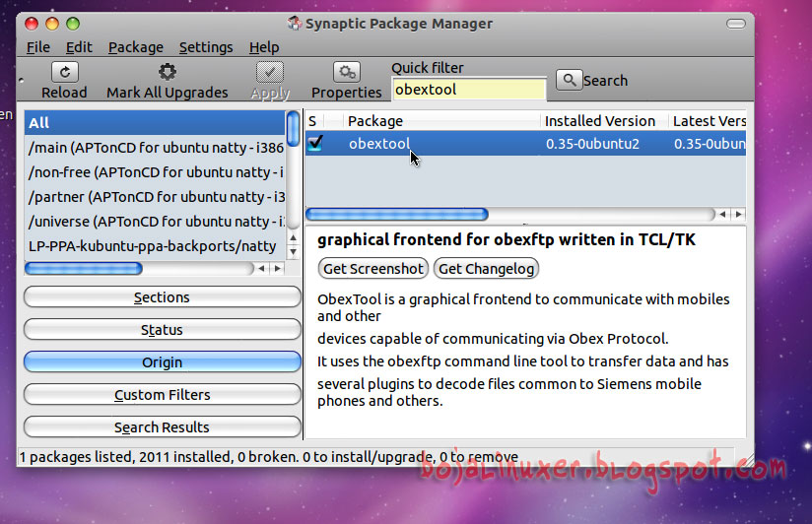Click the Apply checkmark icon
The image size is (812, 524).
click(270, 72)
